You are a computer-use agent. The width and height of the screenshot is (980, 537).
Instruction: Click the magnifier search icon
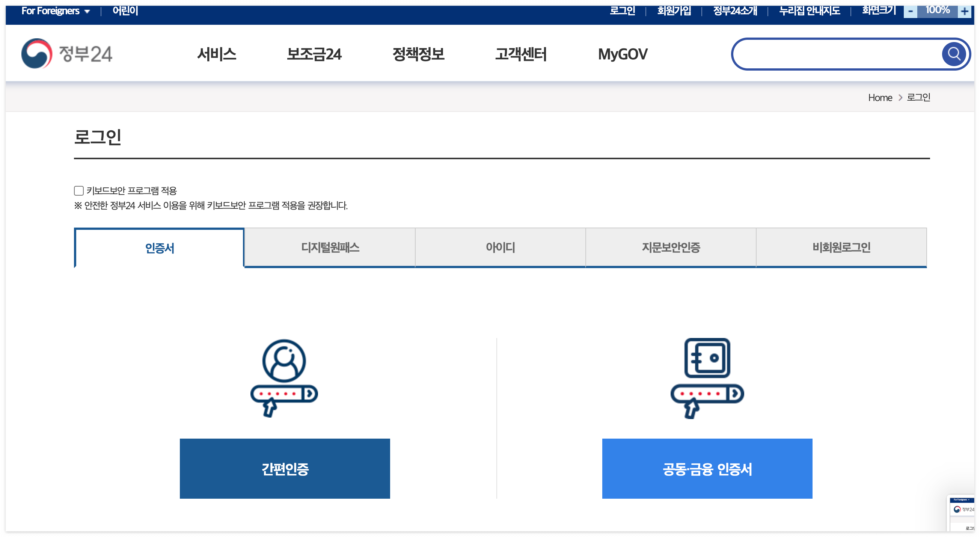pos(953,54)
